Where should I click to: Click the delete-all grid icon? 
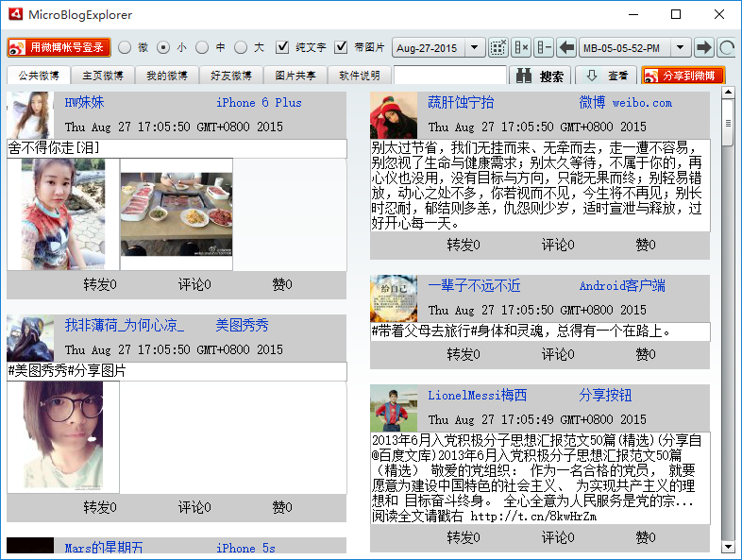pyautogui.click(x=497, y=48)
